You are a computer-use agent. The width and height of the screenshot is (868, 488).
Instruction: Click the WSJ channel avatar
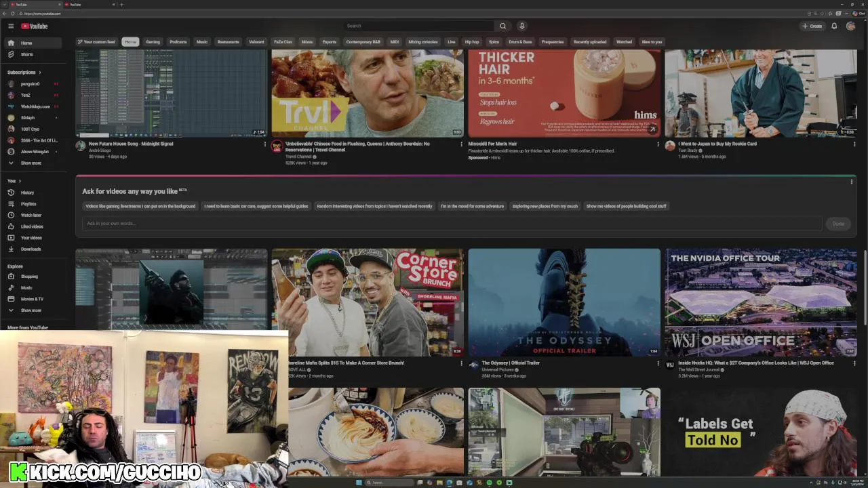[x=670, y=365]
